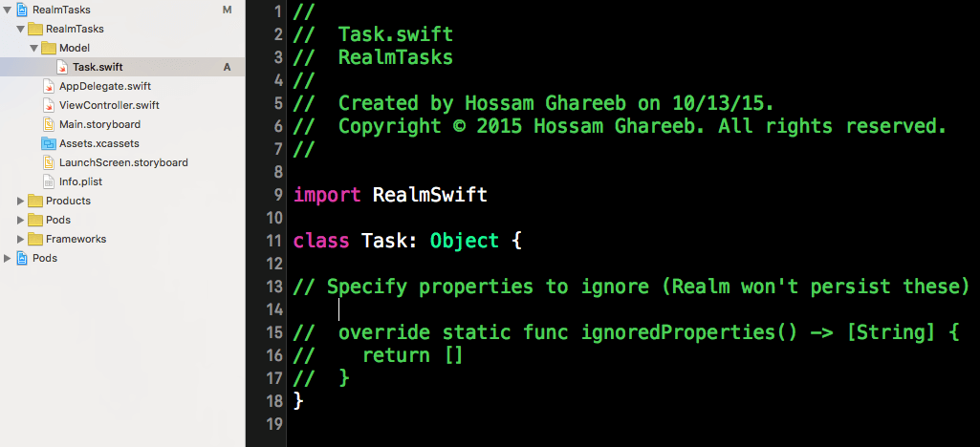Click line number 11 in the gutter

click(274, 241)
